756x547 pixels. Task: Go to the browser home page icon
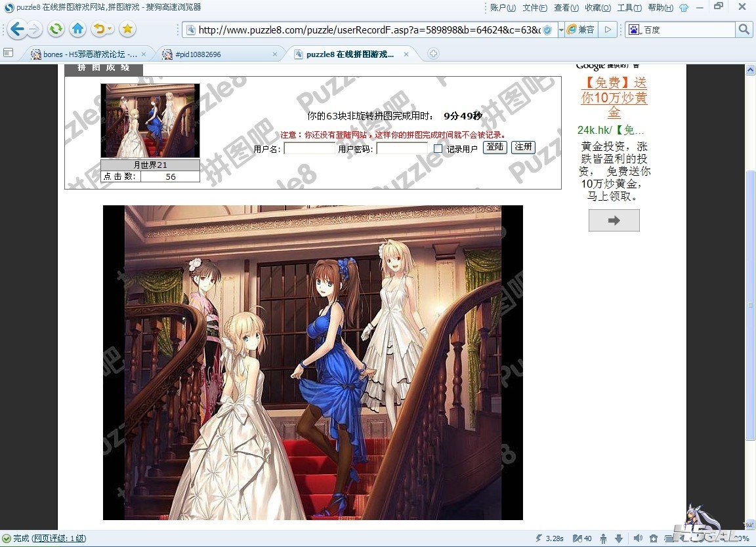[x=77, y=29]
